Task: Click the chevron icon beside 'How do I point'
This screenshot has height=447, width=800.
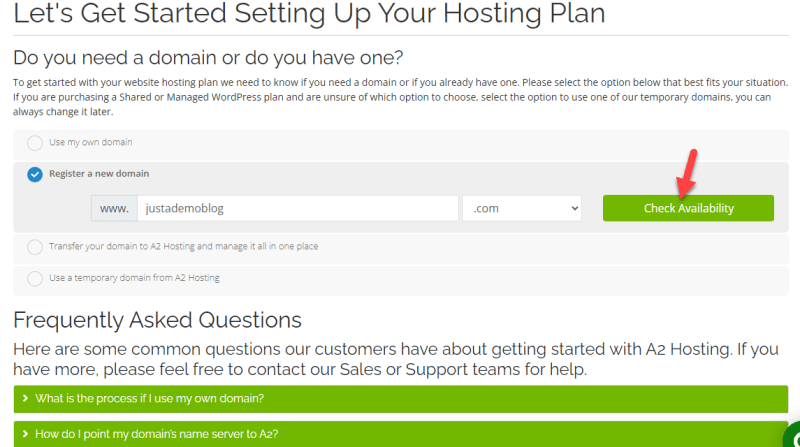Action: tap(25, 434)
